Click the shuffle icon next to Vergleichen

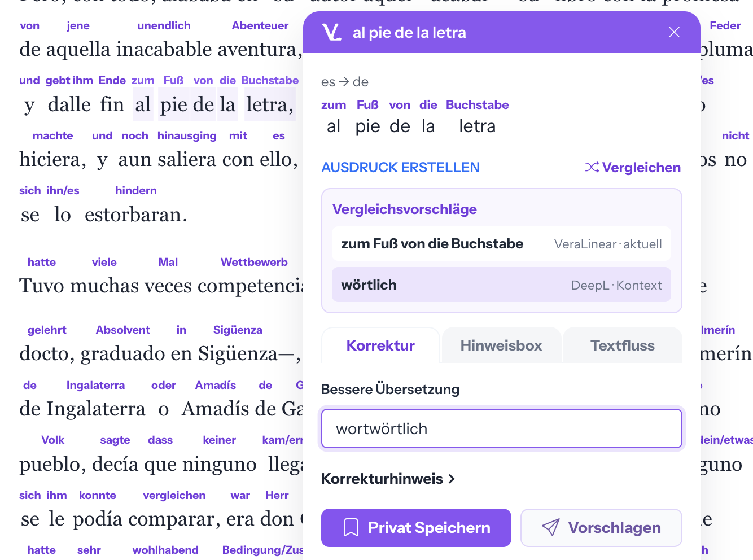(x=592, y=167)
